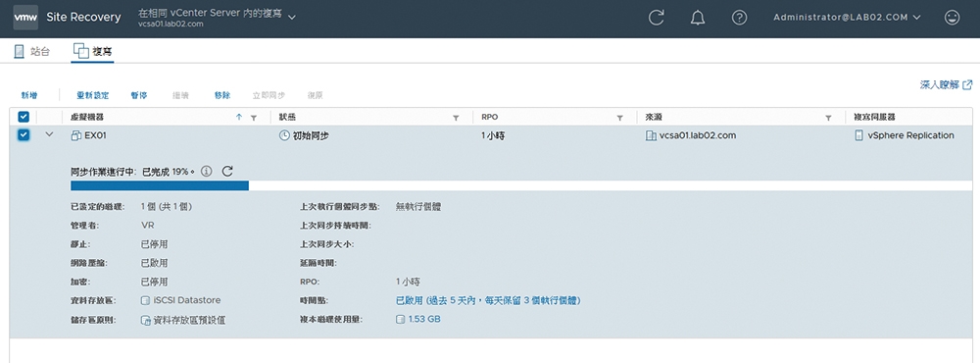Click the VR manager value
The height and width of the screenshot is (363, 980).
point(148,226)
